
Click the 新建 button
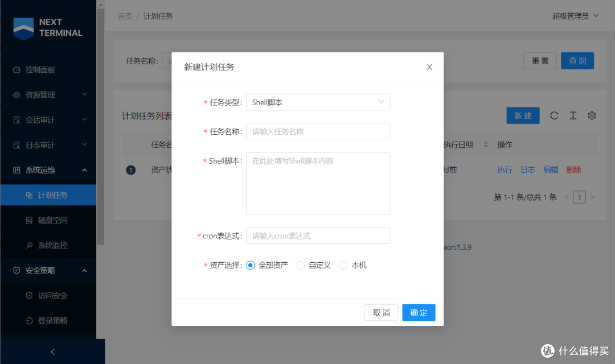[523, 115]
